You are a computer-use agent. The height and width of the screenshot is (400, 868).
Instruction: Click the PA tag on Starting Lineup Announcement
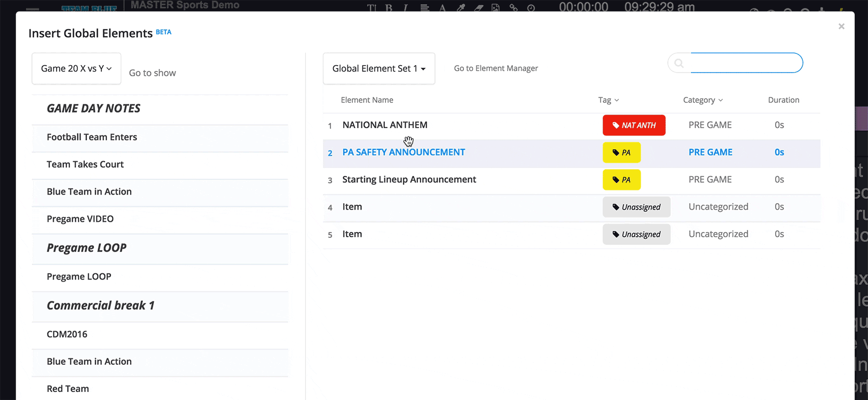click(621, 180)
